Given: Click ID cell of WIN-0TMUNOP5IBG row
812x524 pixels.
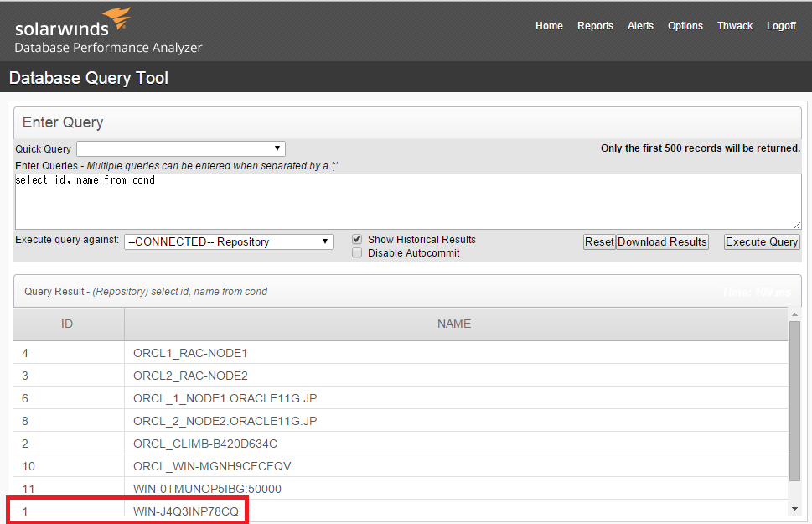Looking at the screenshot, I should [69, 489].
